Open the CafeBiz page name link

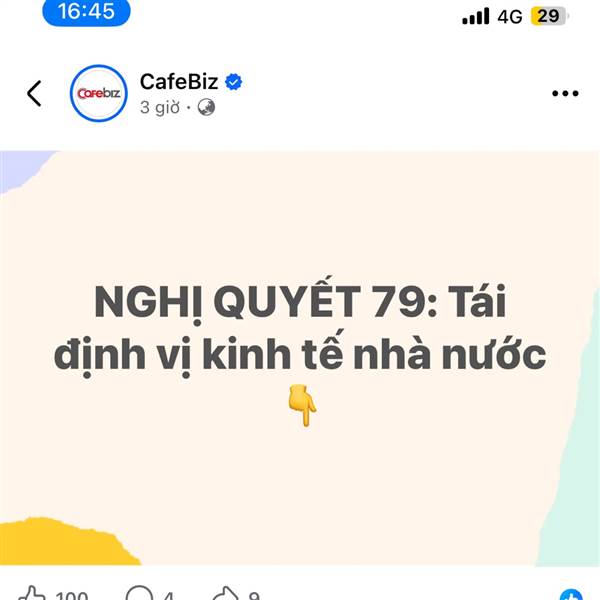[179, 82]
